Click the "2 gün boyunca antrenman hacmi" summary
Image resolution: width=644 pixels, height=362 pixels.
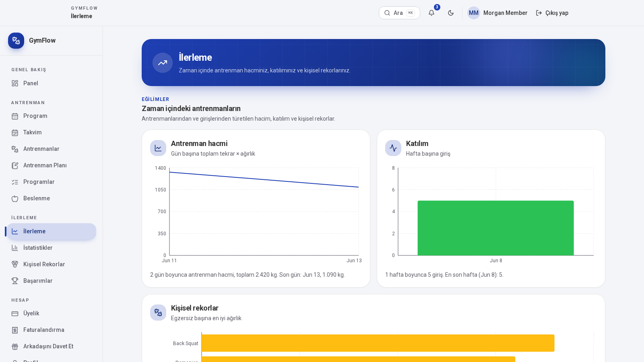click(248, 275)
